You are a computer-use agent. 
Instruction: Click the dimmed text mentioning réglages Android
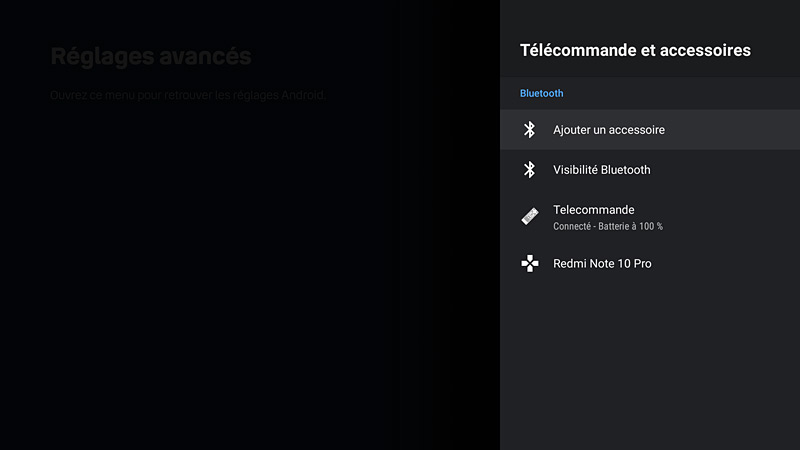click(x=188, y=95)
